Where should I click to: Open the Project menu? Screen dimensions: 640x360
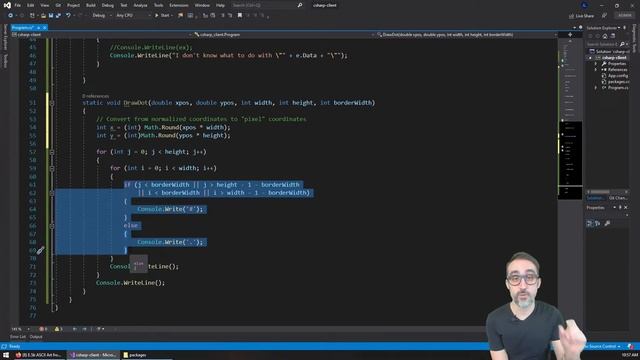click(x=73, y=5)
